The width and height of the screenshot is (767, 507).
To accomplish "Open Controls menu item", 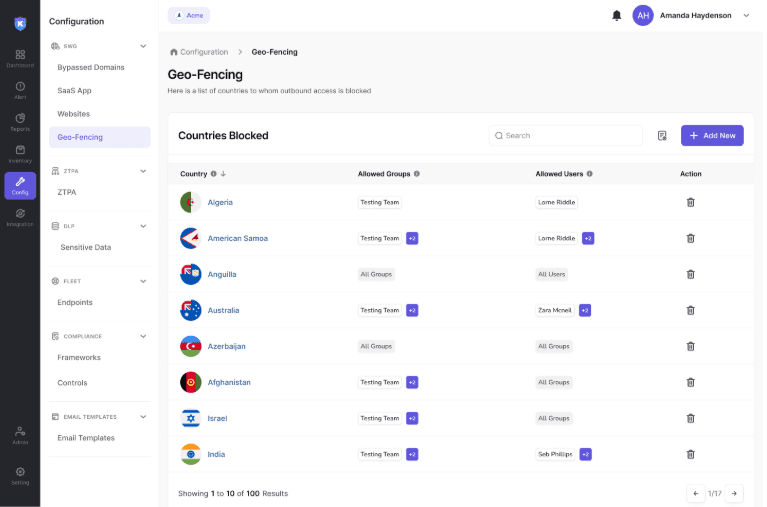I will [x=72, y=383].
